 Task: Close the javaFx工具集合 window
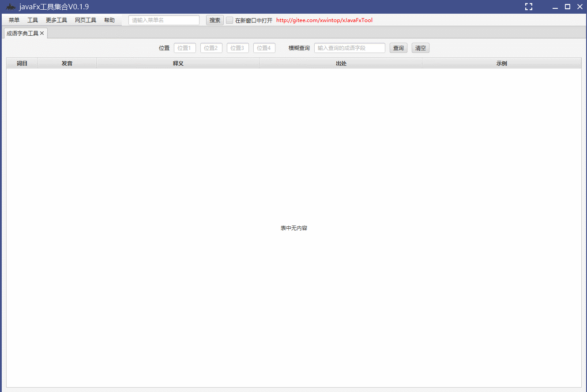coord(580,7)
